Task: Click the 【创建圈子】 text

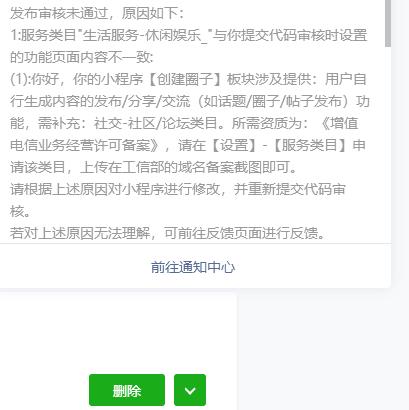Action: click(x=184, y=79)
